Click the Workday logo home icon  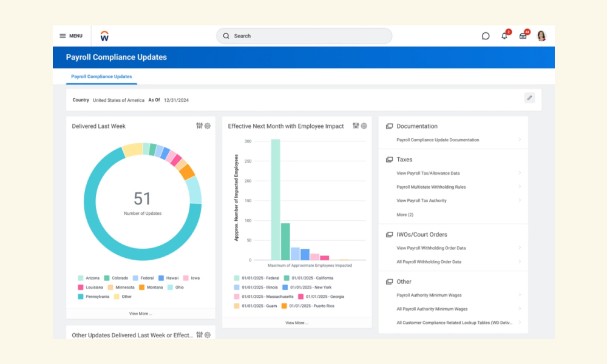[104, 36]
